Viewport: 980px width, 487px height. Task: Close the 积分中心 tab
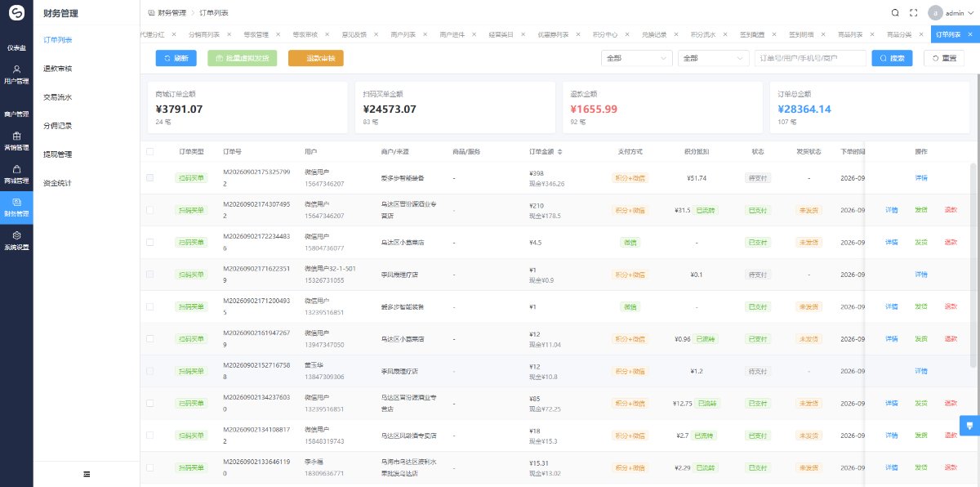(x=626, y=35)
